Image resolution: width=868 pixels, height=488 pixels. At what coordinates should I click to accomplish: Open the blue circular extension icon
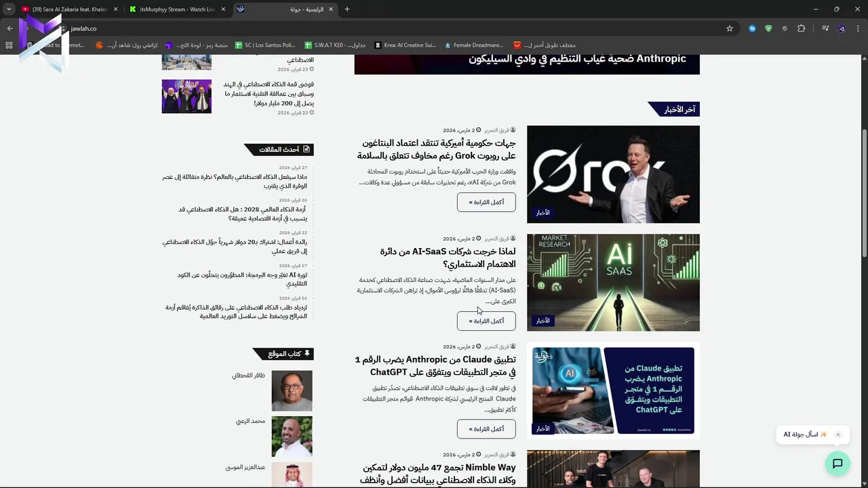[752, 28]
